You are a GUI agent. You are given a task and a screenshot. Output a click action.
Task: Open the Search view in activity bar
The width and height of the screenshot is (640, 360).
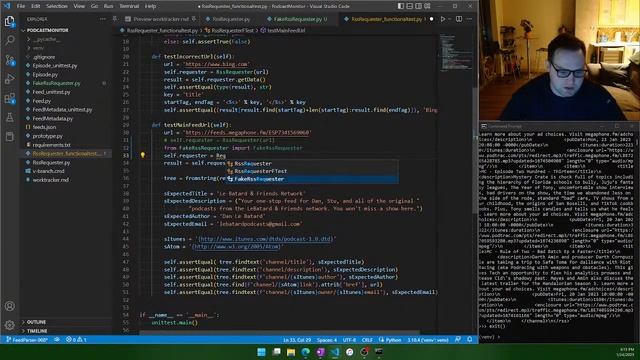(9, 40)
